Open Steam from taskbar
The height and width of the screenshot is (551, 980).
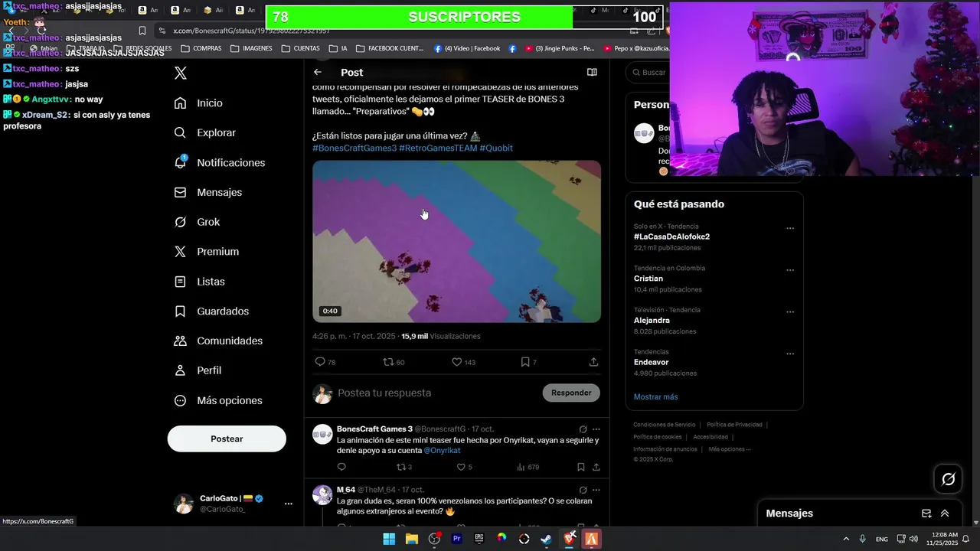pos(546,539)
